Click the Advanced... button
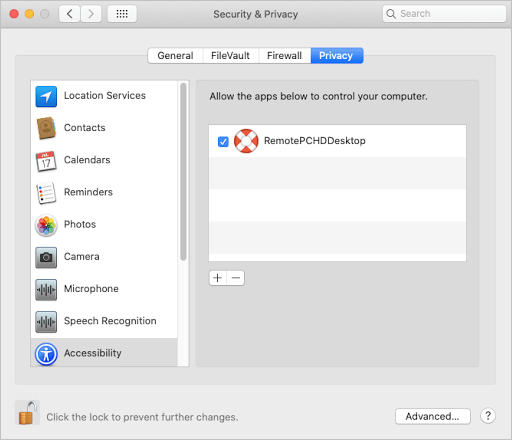 [433, 416]
